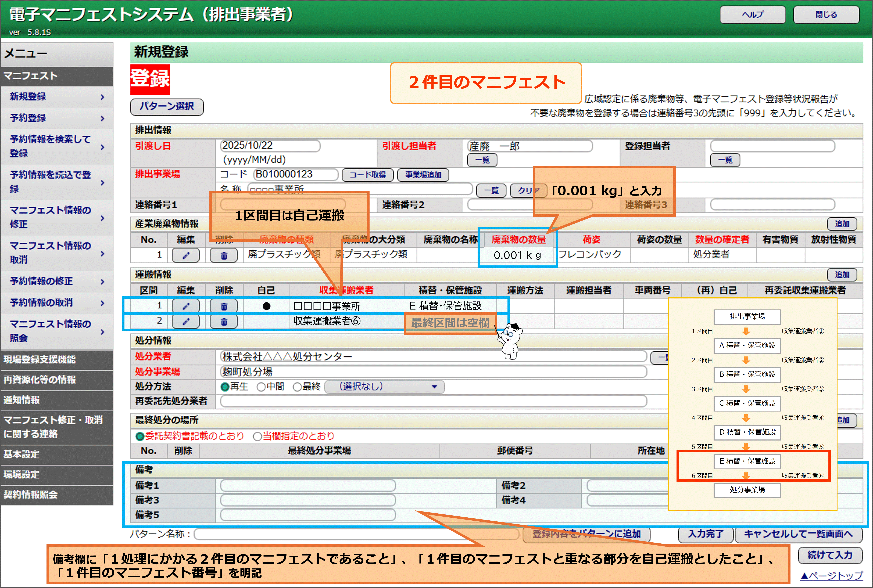Open the (選択なし) disposal method dropdown

pyautogui.click(x=385, y=387)
